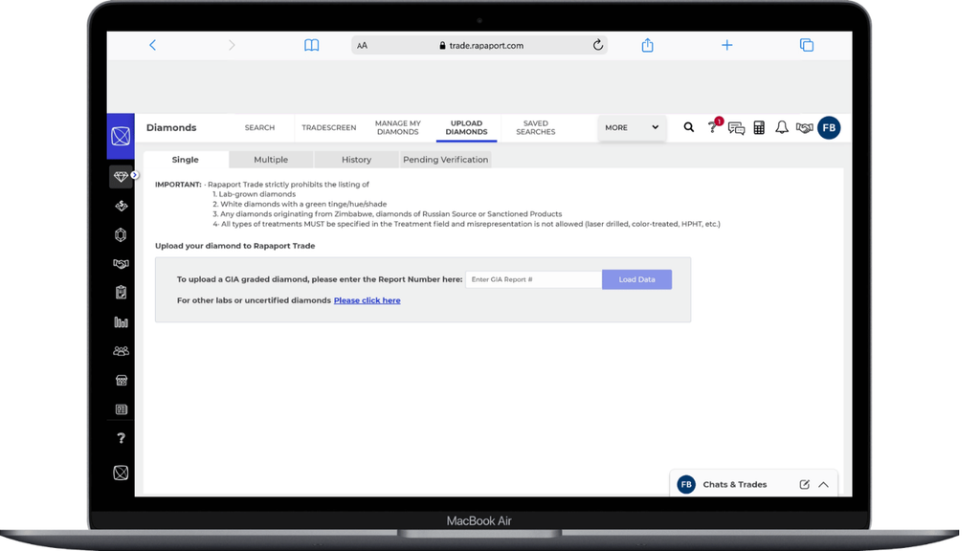This screenshot has height=551, width=980.
Task: Open the header handshake trades icon
Action: pos(804,127)
